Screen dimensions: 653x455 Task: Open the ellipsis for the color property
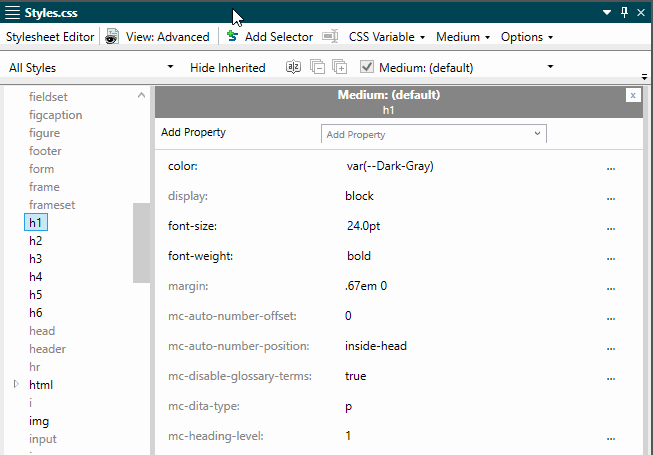click(x=611, y=167)
